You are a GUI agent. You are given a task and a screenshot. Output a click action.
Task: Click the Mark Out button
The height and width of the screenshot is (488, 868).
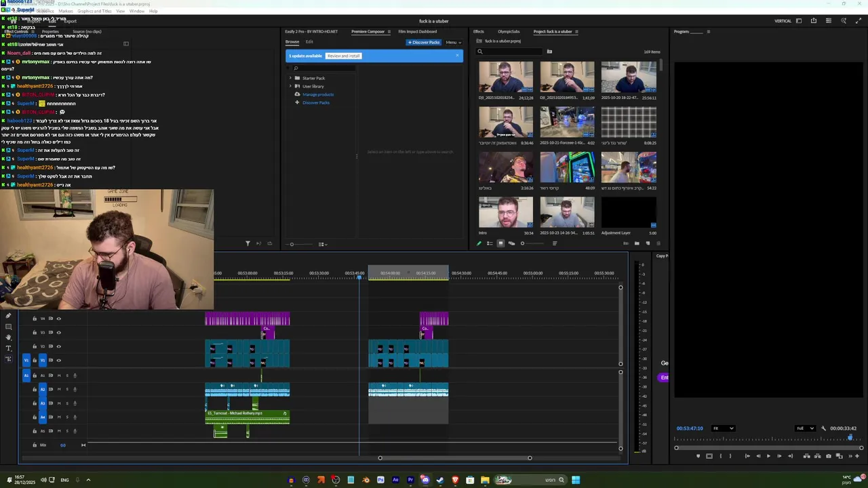click(730, 456)
